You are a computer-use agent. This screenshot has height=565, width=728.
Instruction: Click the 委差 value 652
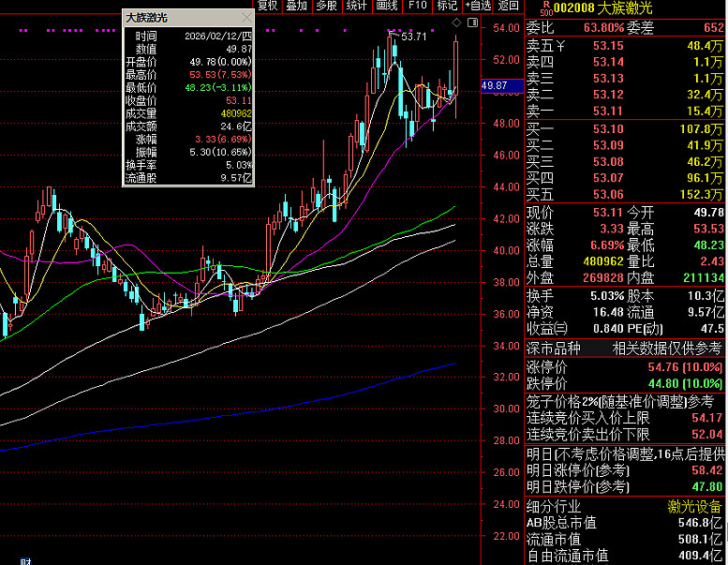[714, 27]
